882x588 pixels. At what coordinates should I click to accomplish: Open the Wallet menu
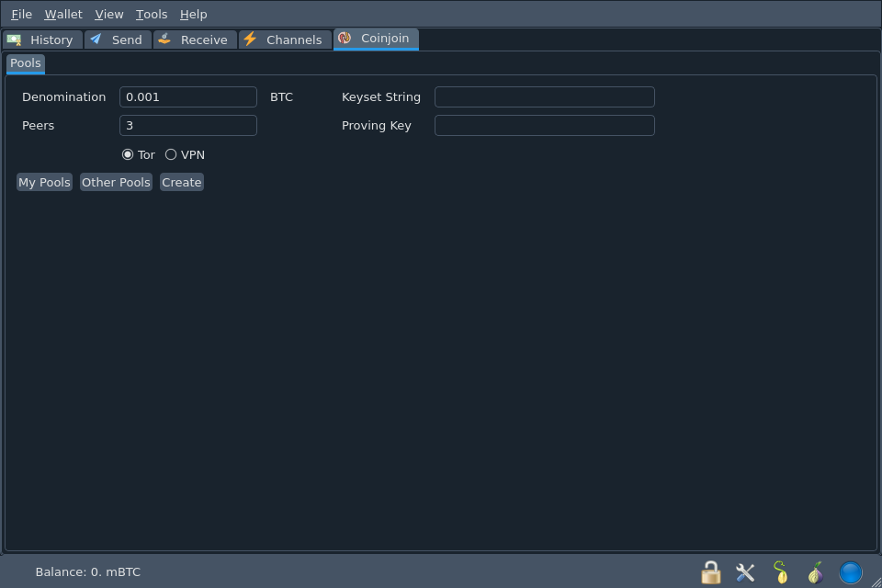63,14
